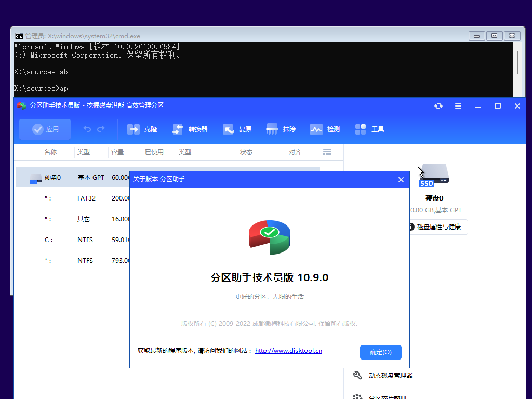Click the column settings list icon
The height and width of the screenshot is (399, 532).
pos(327,152)
